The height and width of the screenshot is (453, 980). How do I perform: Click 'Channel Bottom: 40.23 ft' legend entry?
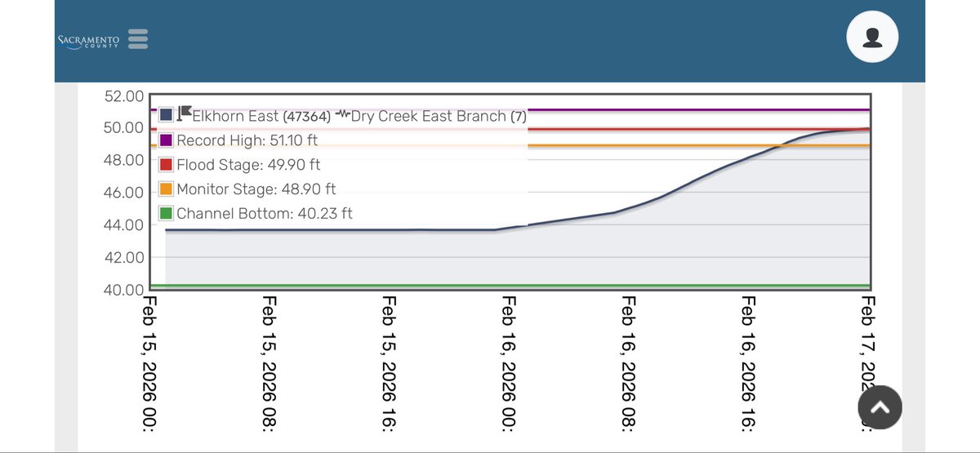(x=265, y=214)
